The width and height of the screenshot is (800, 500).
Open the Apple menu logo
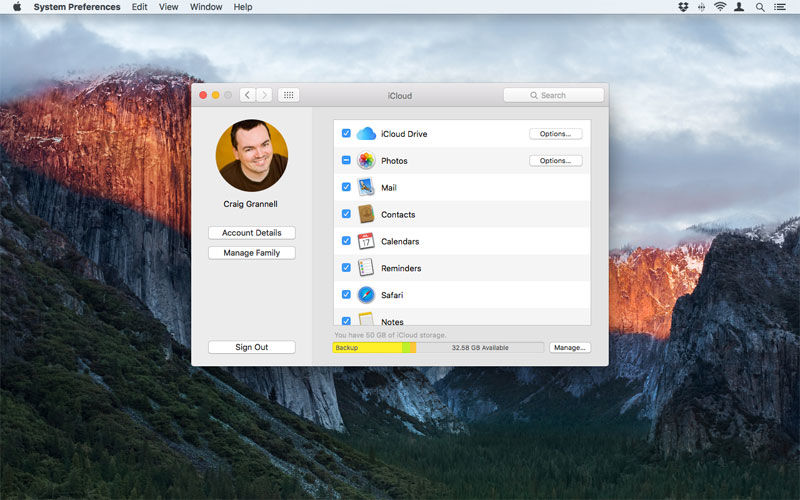[17, 7]
